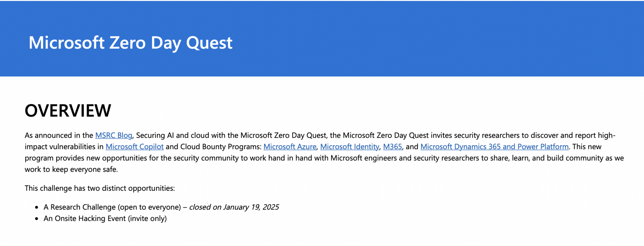Open Microsoft Dynamics 365 and Power Platform link

(494, 147)
